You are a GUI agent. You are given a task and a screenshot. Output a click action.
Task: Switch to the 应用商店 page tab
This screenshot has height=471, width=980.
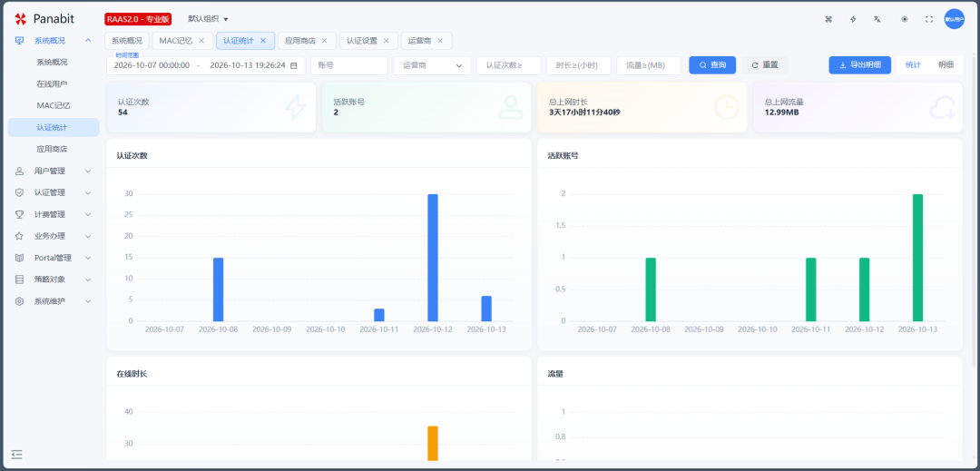300,41
